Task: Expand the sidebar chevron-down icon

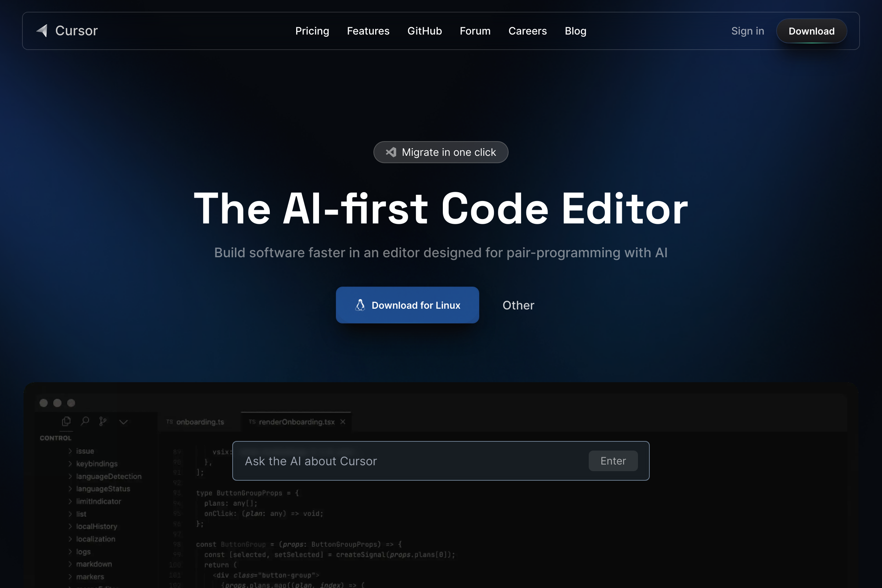Action: (x=123, y=422)
